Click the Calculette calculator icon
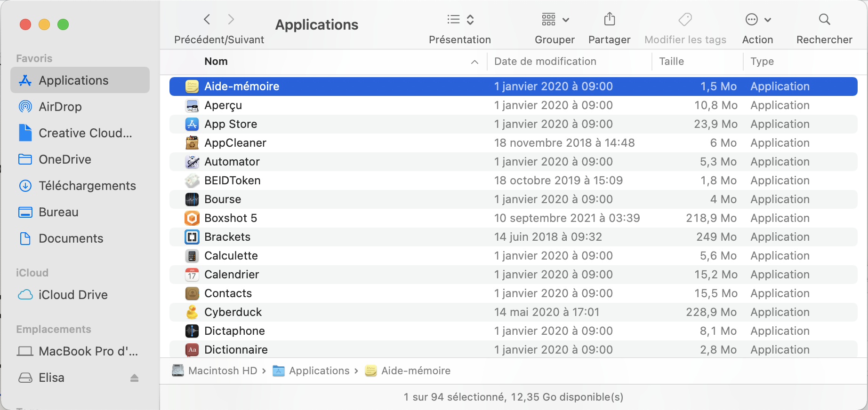The image size is (868, 410). pos(192,256)
